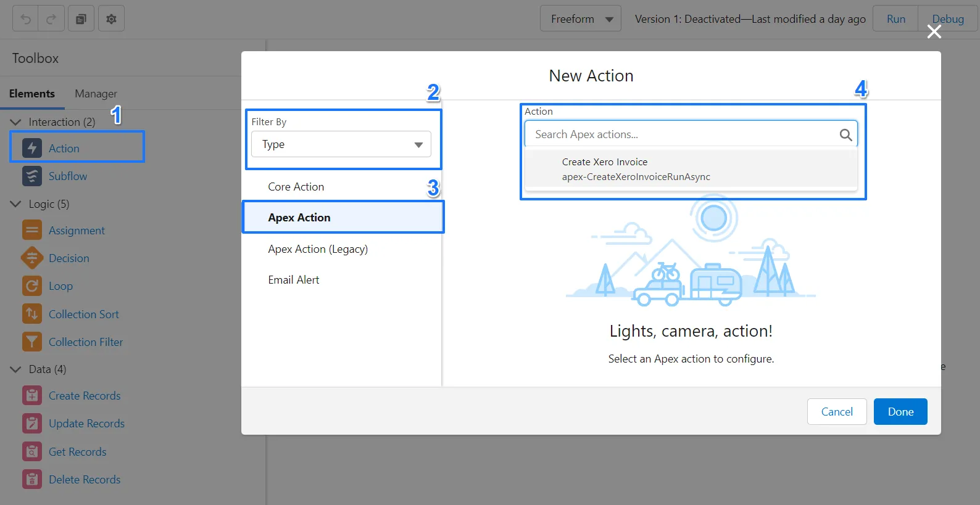
Task: Click the Subflow label in Toolbox
Action: click(68, 176)
